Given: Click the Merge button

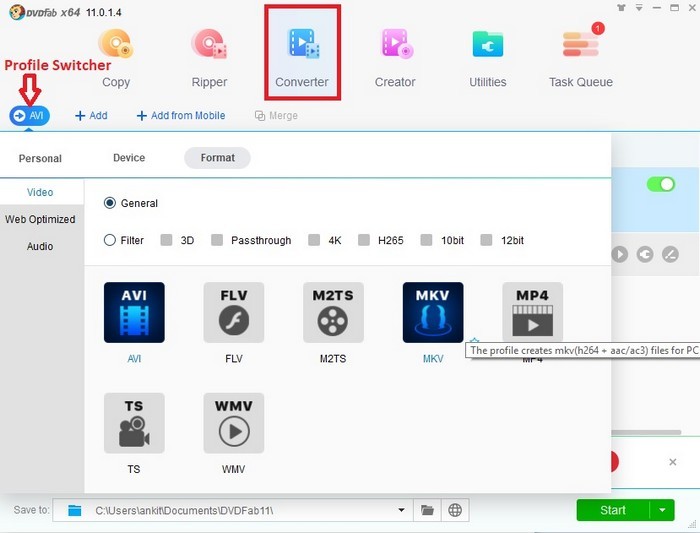Looking at the screenshot, I should [x=276, y=116].
